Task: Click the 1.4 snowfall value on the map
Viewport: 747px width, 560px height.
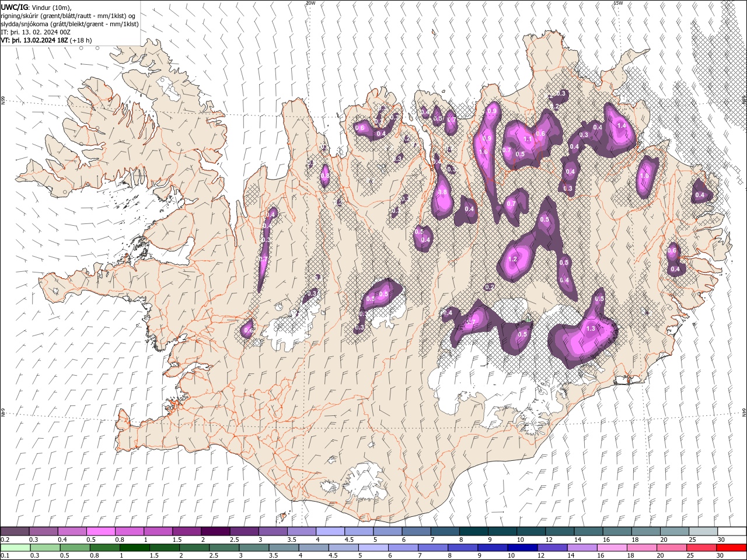Action: 622,125
